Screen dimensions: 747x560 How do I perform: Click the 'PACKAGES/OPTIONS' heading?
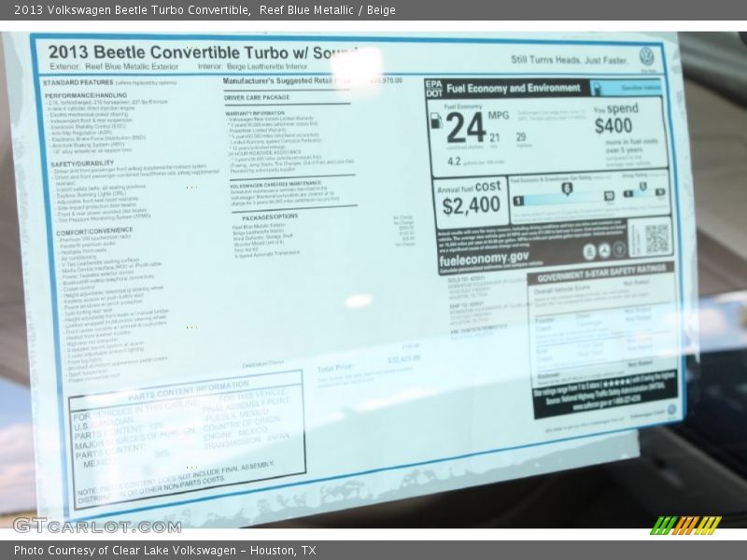point(270,217)
